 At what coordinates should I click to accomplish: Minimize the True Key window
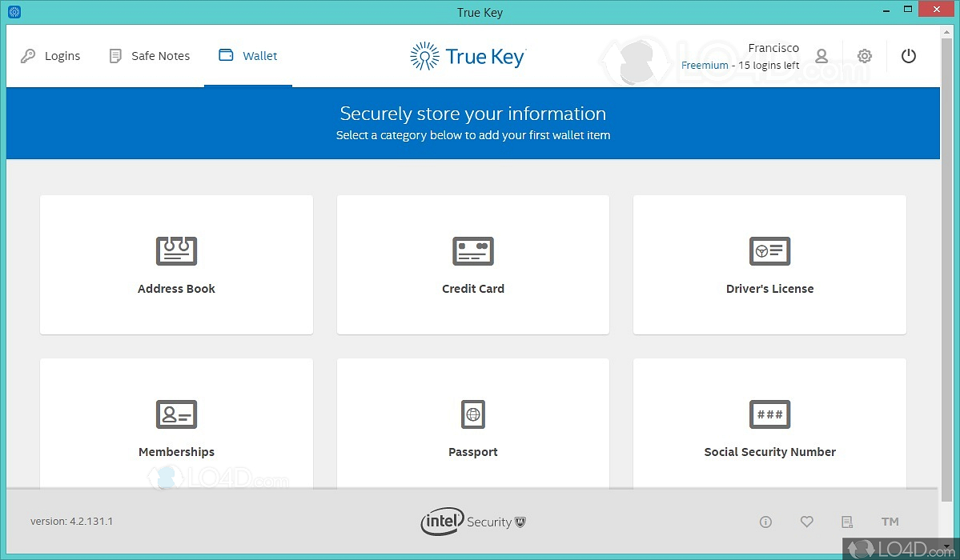click(x=886, y=10)
